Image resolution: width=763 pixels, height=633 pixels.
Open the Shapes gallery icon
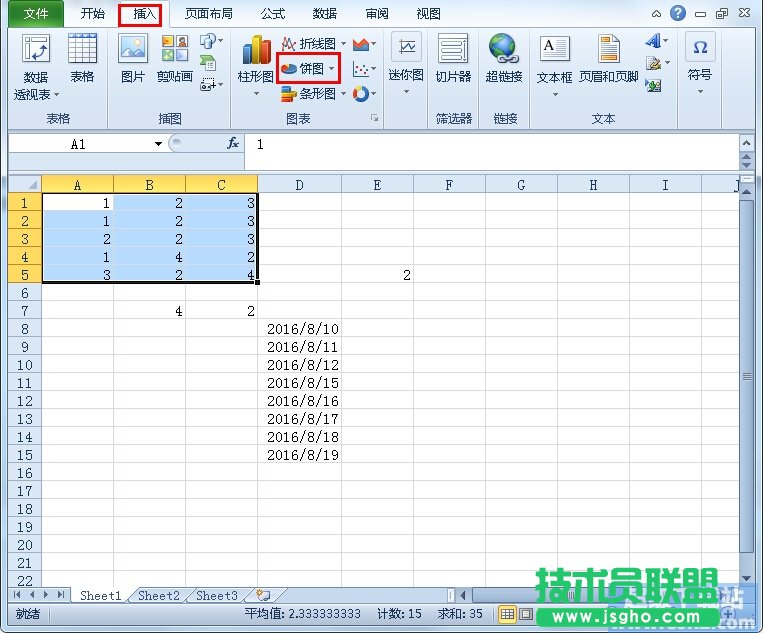(211, 41)
